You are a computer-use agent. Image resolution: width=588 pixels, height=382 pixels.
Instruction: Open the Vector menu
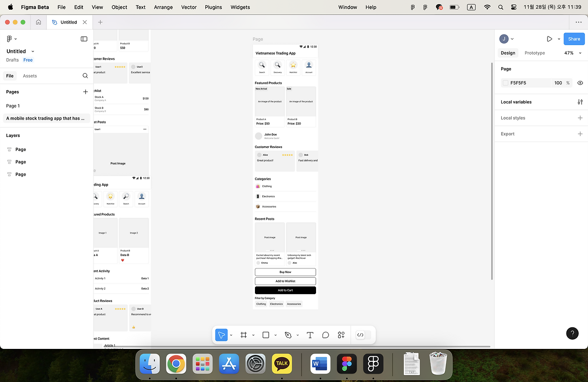[x=189, y=7]
